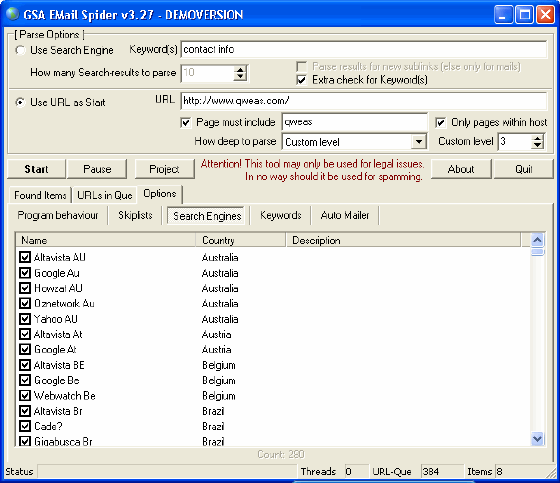Toggle Only pages within host checkbox

click(x=440, y=123)
